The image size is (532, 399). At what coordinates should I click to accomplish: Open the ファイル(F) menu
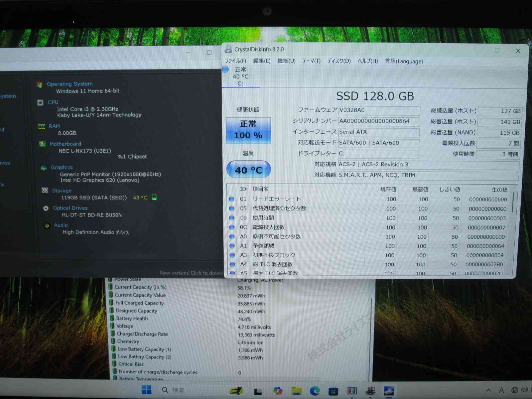coord(235,61)
